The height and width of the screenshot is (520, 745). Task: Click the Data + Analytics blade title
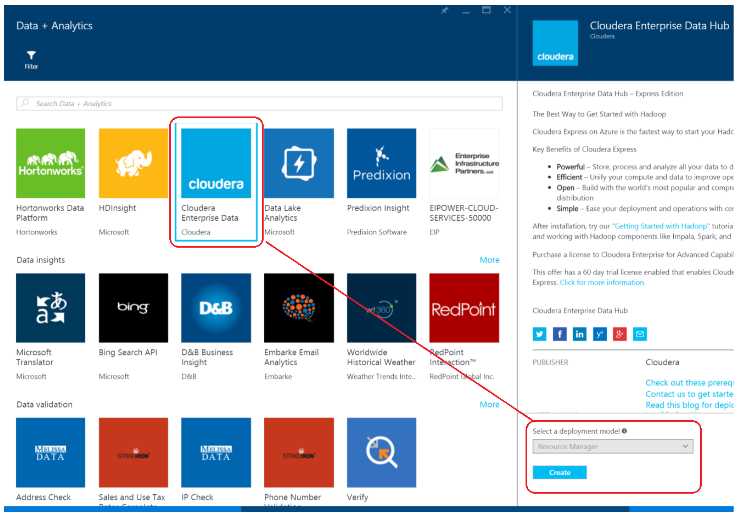54,26
